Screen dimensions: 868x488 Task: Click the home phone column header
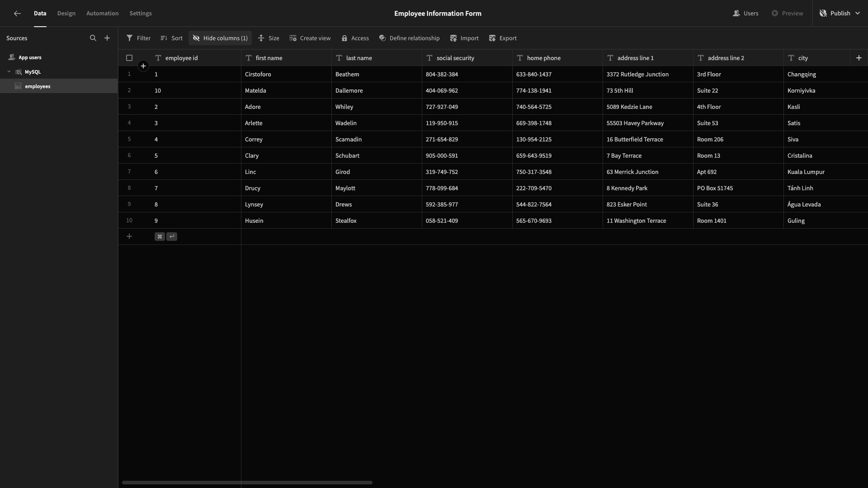(557, 58)
